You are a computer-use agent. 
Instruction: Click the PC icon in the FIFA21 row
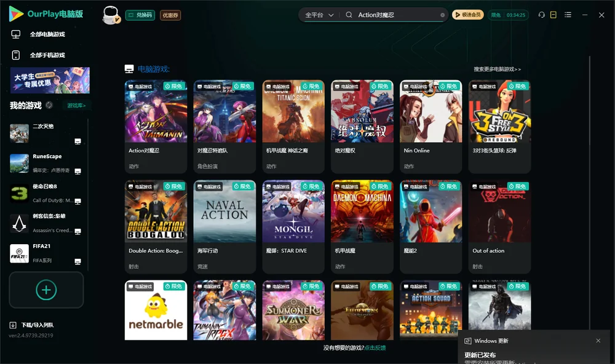tap(77, 262)
